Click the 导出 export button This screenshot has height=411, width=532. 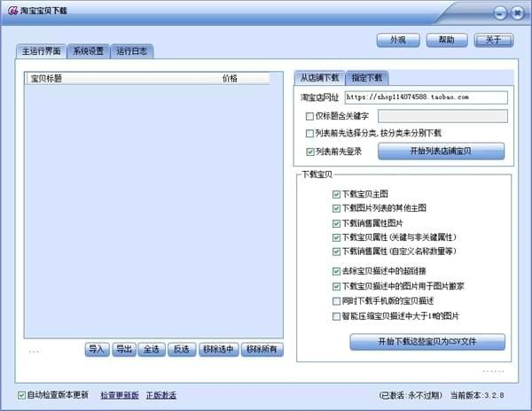pyautogui.click(x=124, y=349)
